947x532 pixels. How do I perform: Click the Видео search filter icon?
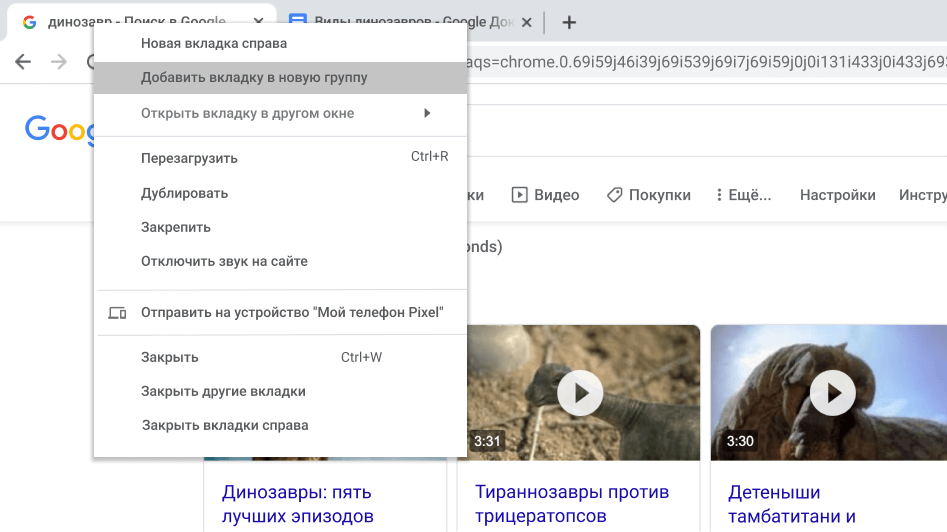click(519, 195)
